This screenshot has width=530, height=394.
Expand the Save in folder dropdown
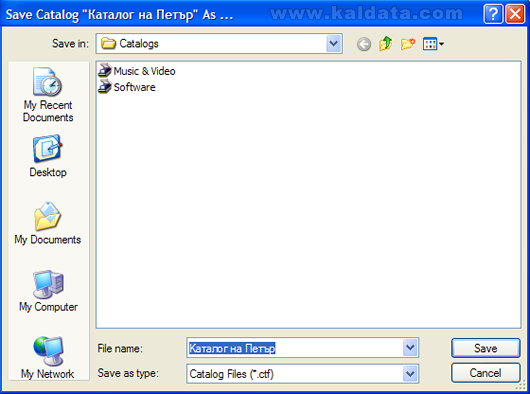click(x=334, y=44)
